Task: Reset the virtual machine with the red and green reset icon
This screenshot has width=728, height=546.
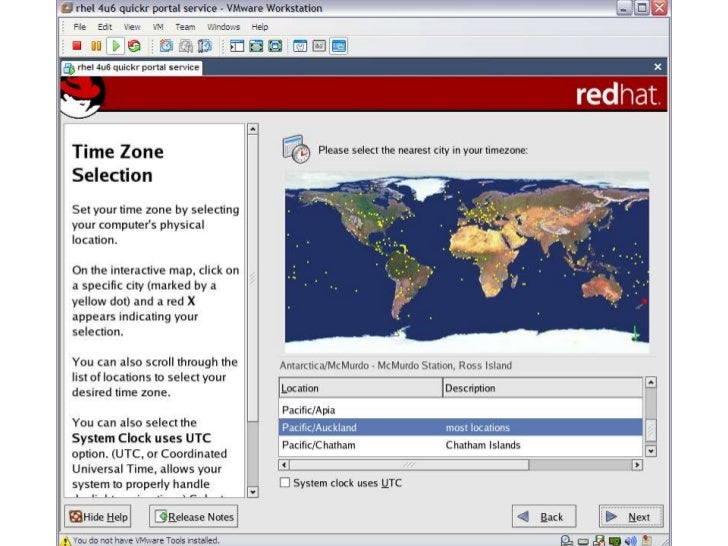Action: [x=134, y=46]
